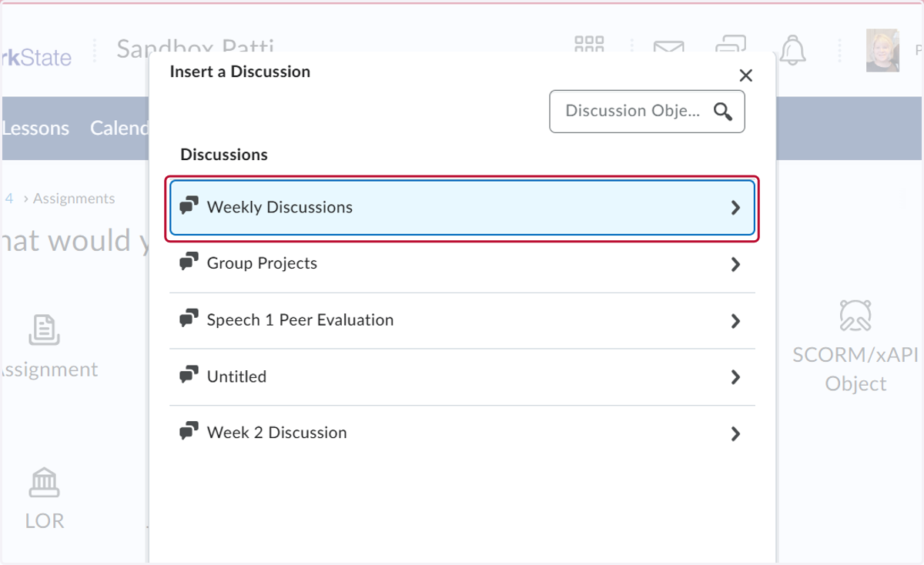Open the subscription alerts chat icon
Screen dimensions: 924x565
tap(730, 45)
